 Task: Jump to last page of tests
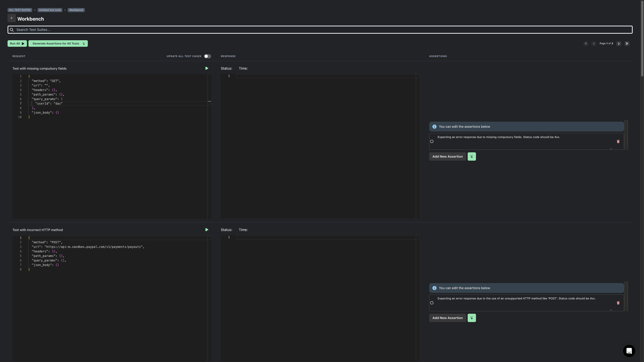(627, 44)
